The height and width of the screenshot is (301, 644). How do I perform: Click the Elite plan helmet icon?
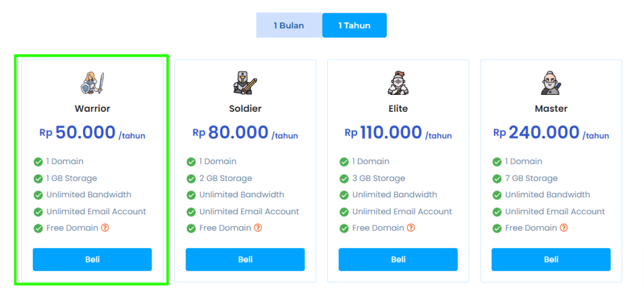(x=397, y=82)
